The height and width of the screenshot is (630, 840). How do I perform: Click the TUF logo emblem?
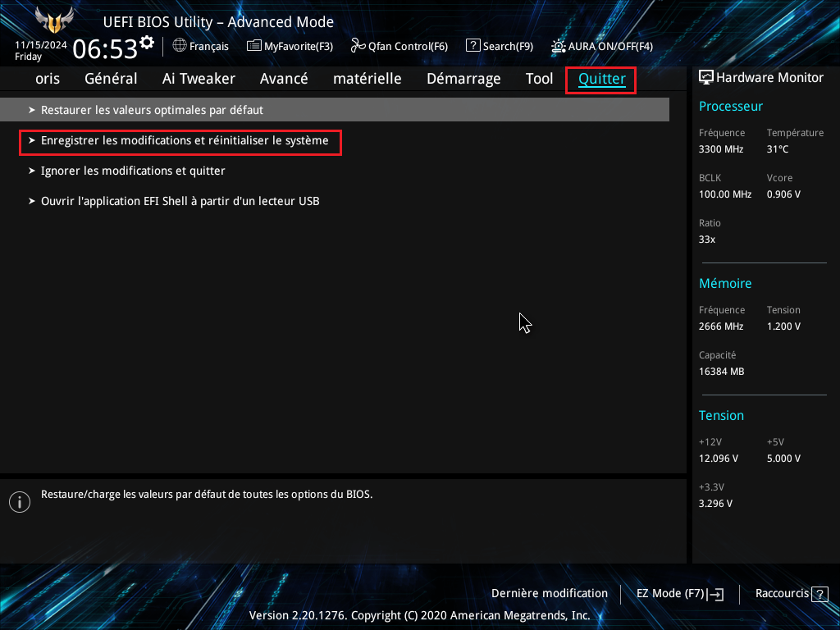point(54,21)
